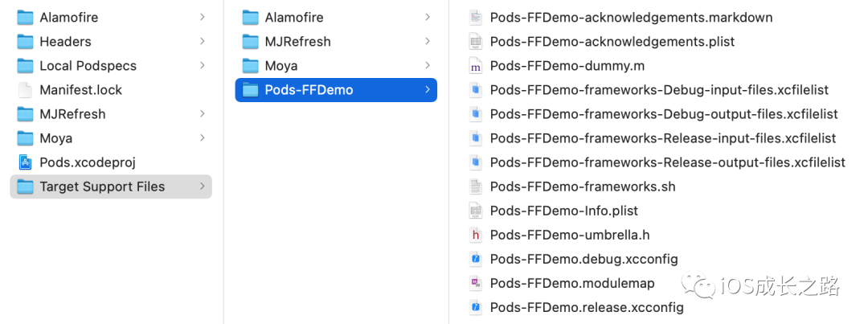Expand the Local Podspecs folder chevron
Screen dimensions: 868x324
(x=202, y=65)
